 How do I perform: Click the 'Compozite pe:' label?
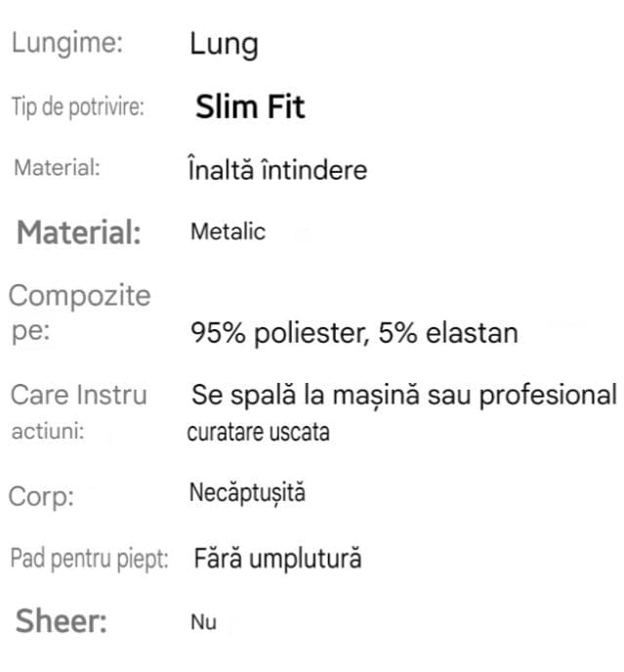79,313
